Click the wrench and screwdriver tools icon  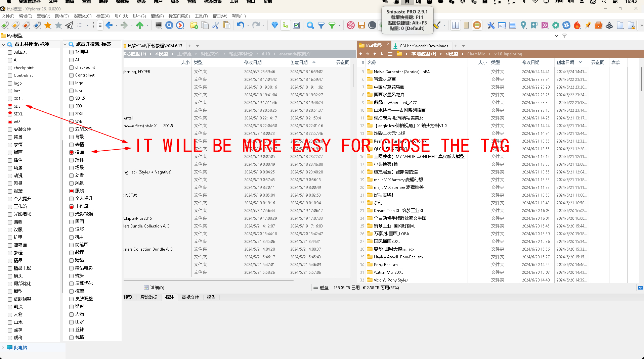(491, 25)
